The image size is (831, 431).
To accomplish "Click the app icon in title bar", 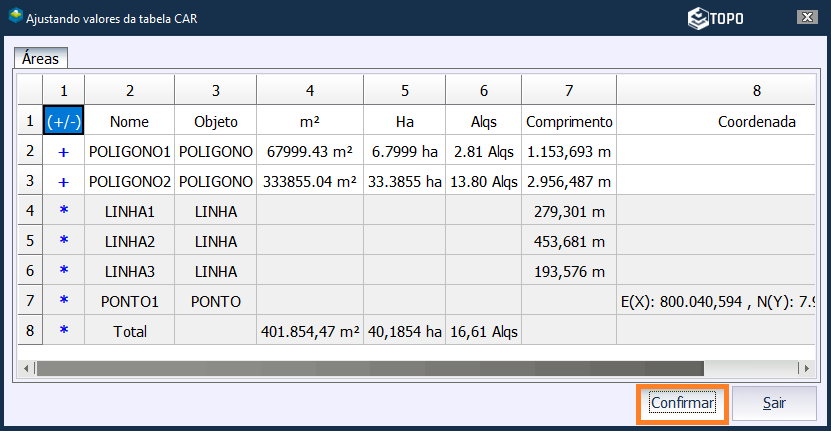I will (x=13, y=18).
